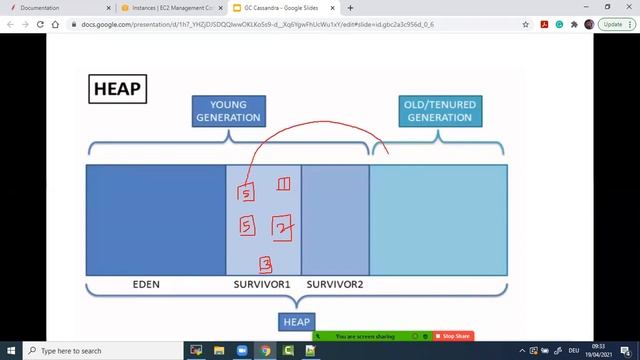Select the SURVIVOR2 label text
Image resolution: width=640 pixels, height=360 pixels.
point(335,284)
